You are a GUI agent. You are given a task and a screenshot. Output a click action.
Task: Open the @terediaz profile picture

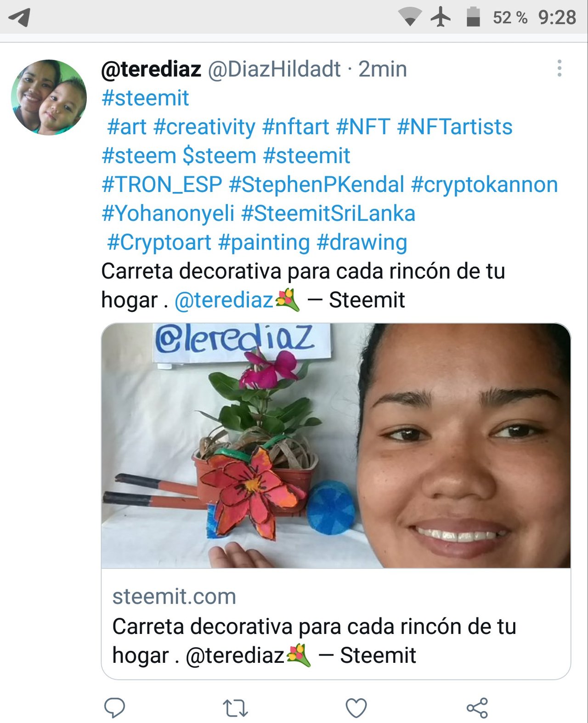click(49, 97)
